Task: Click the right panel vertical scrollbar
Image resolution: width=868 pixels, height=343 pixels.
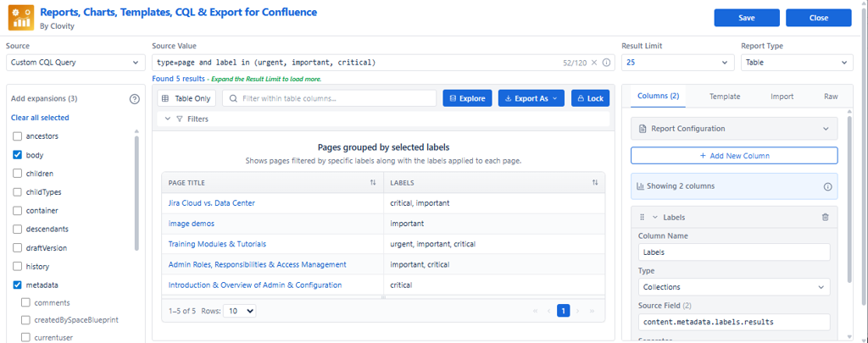Action: [x=849, y=199]
